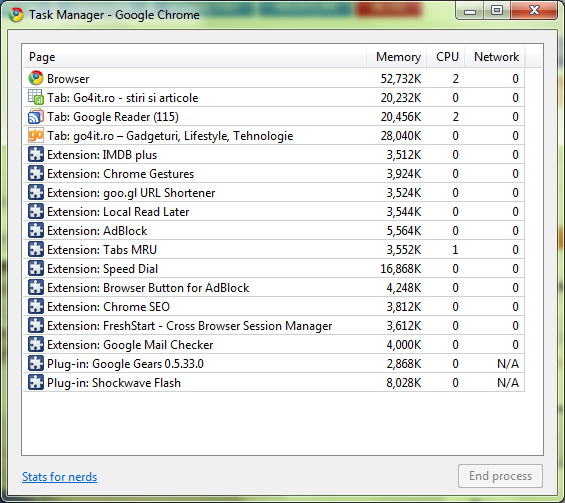The image size is (565, 503).
Task: Select the Tab: Go4it.ro - stiri si articole row
Action: click(x=274, y=97)
